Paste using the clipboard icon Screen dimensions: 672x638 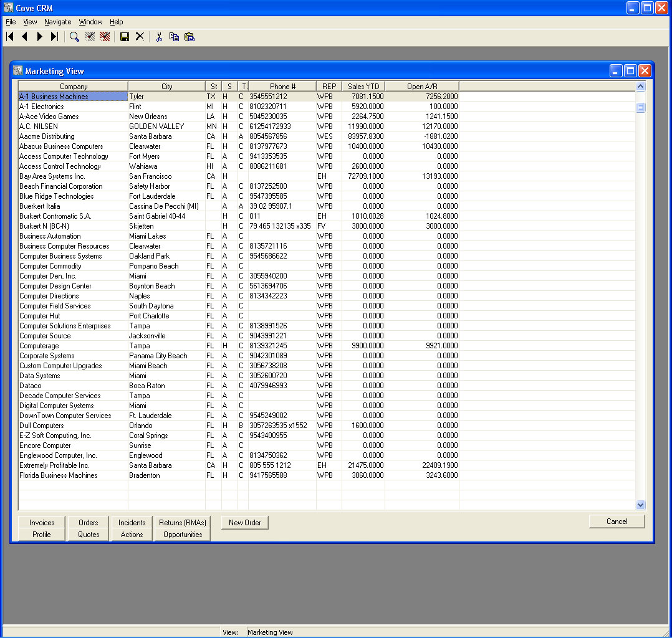190,37
